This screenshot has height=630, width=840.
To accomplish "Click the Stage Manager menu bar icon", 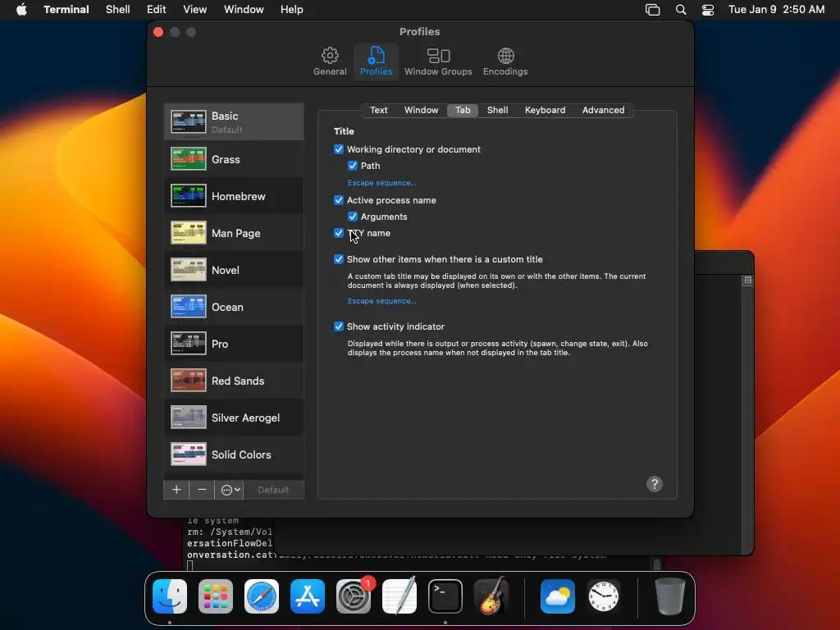I will [652, 10].
